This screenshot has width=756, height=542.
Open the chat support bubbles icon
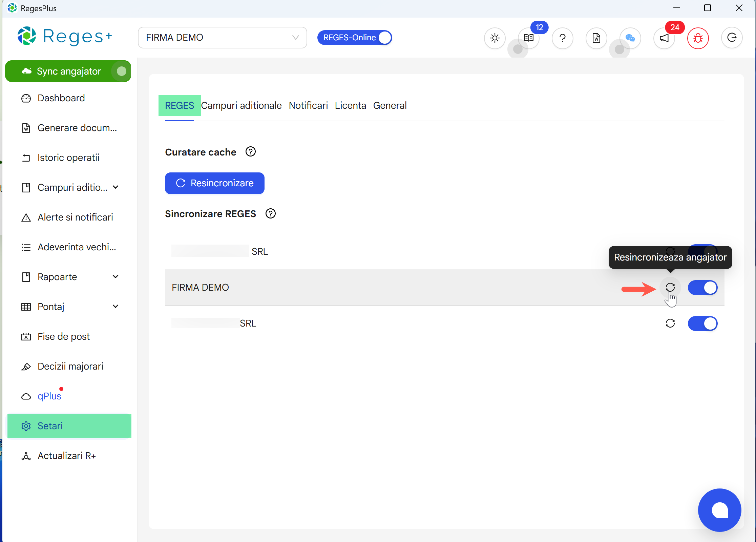point(630,38)
